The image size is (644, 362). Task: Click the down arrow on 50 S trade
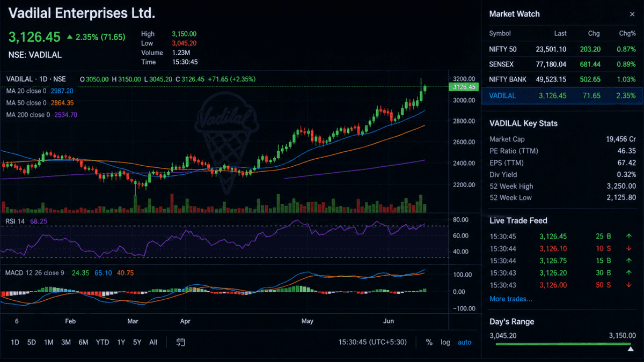click(x=629, y=285)
